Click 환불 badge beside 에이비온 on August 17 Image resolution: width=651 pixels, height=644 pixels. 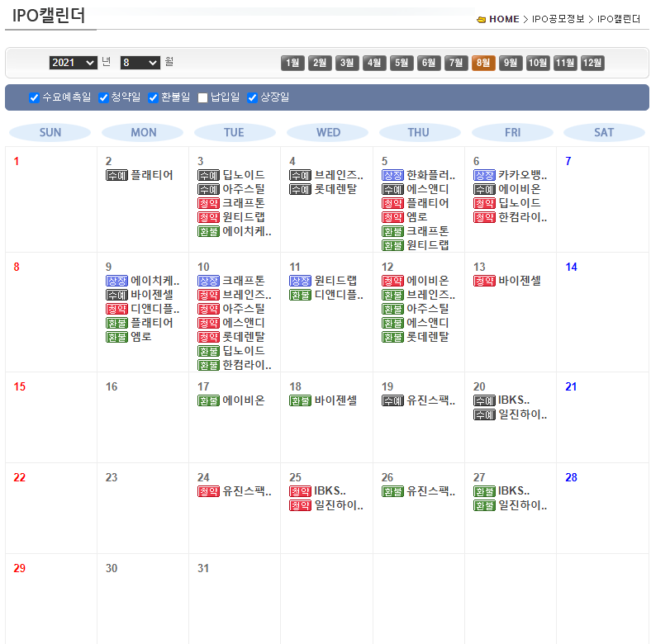(208, 400)
